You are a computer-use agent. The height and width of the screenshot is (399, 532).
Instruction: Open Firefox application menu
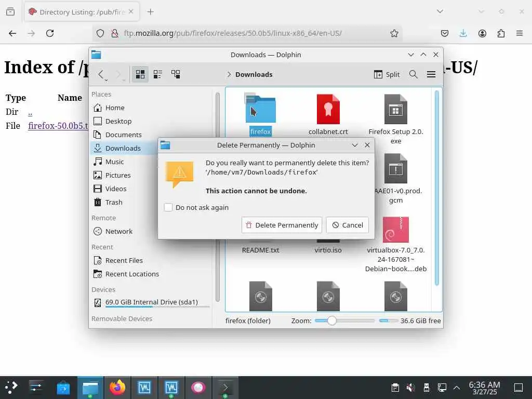[x=520, y=33]
